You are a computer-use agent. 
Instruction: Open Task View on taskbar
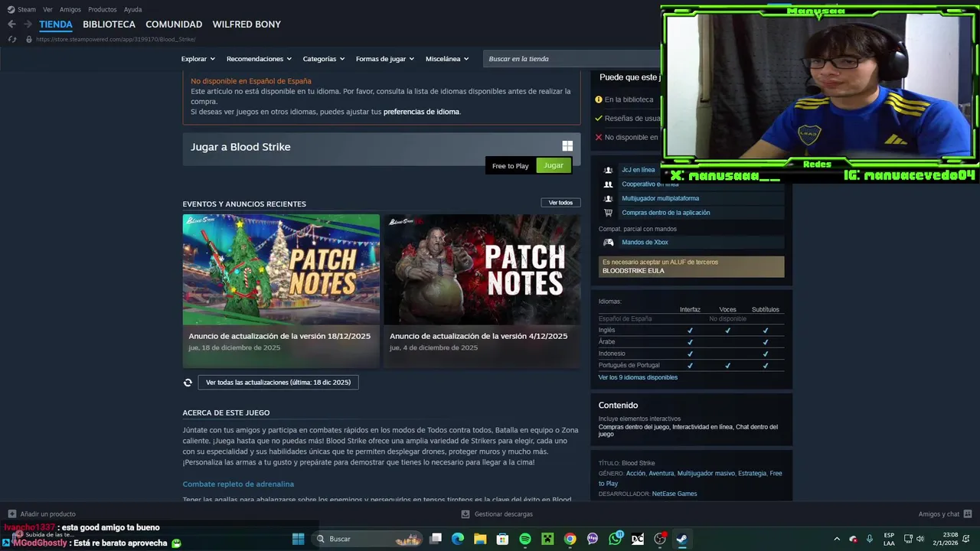[x=436, y=539]
